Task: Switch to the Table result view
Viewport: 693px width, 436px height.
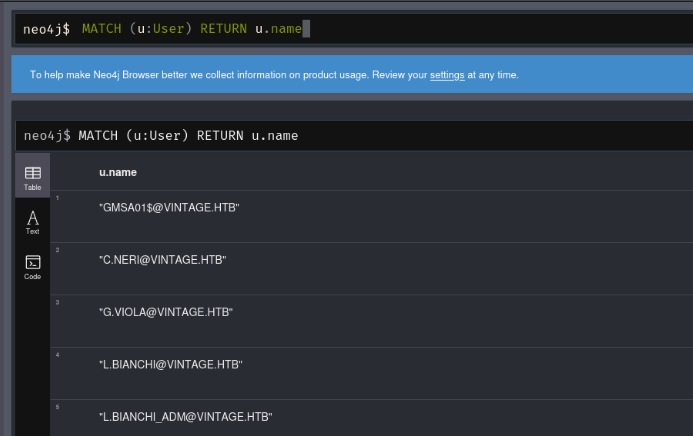Action: pyautogui.click(x=32, y=177)
